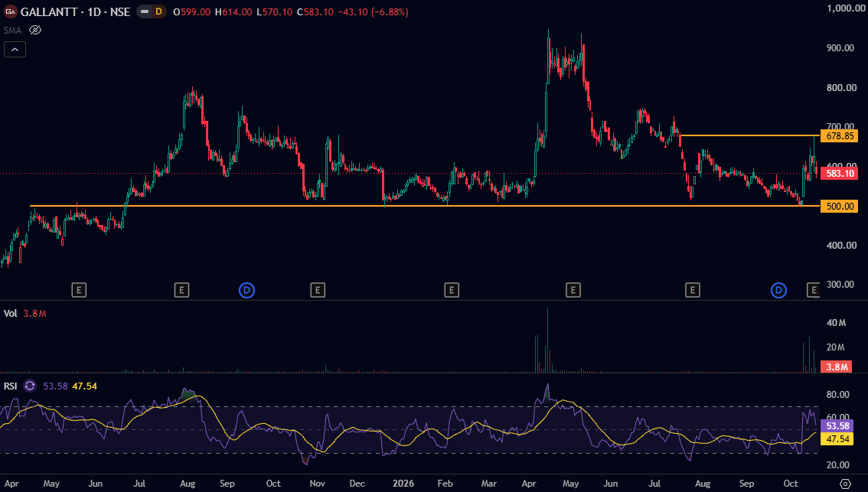Select the RSI indicator label
The height and width of the screenshot is (492, 868).
coord(11,386)
